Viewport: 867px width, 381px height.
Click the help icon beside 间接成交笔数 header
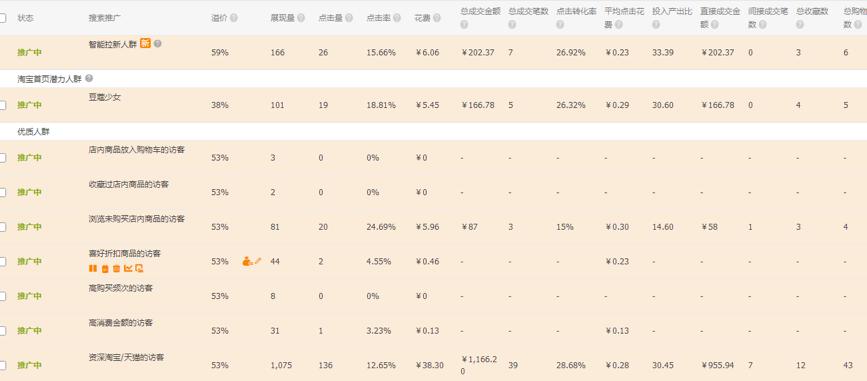[762, 25]
